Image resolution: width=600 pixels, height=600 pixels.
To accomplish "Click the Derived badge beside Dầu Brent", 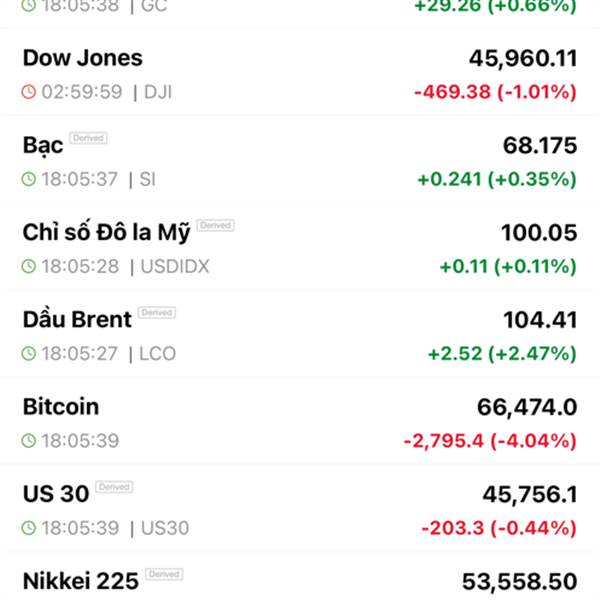I will coord(156,313).
